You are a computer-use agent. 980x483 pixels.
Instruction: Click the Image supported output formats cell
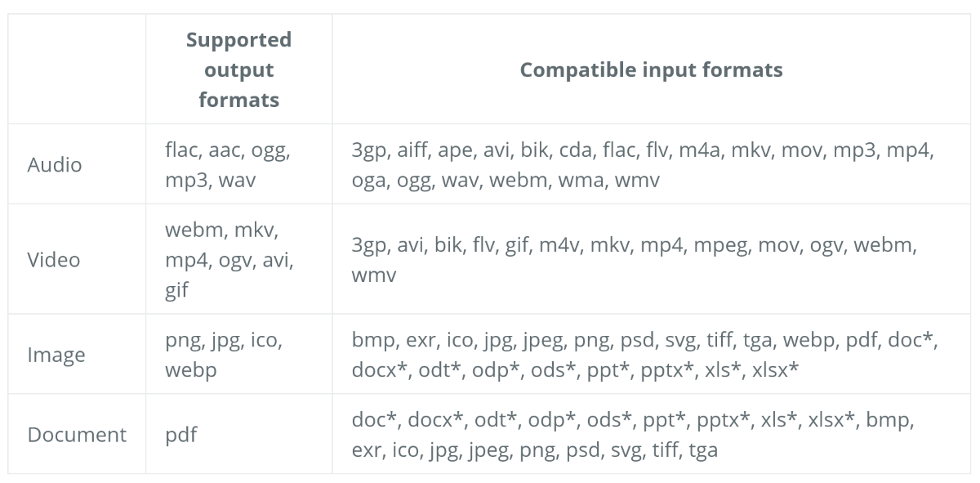click(x=223, y=355)
